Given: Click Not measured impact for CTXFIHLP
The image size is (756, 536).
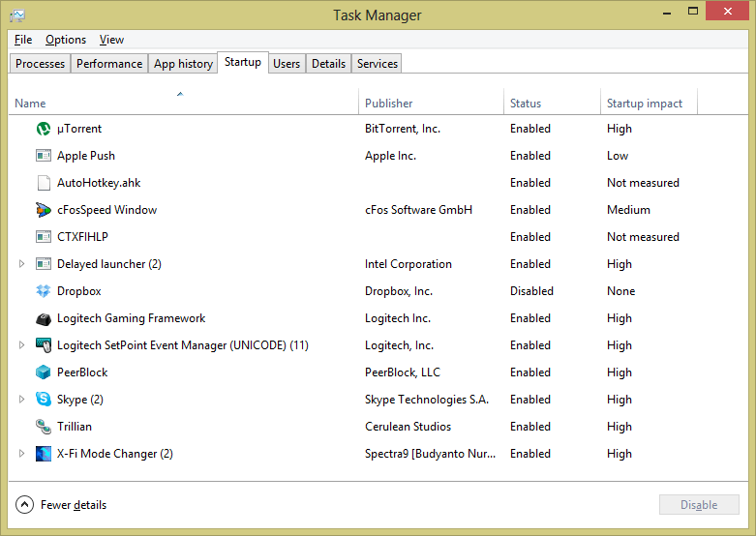Looking at the screenshot, I should tap(643, 237).
